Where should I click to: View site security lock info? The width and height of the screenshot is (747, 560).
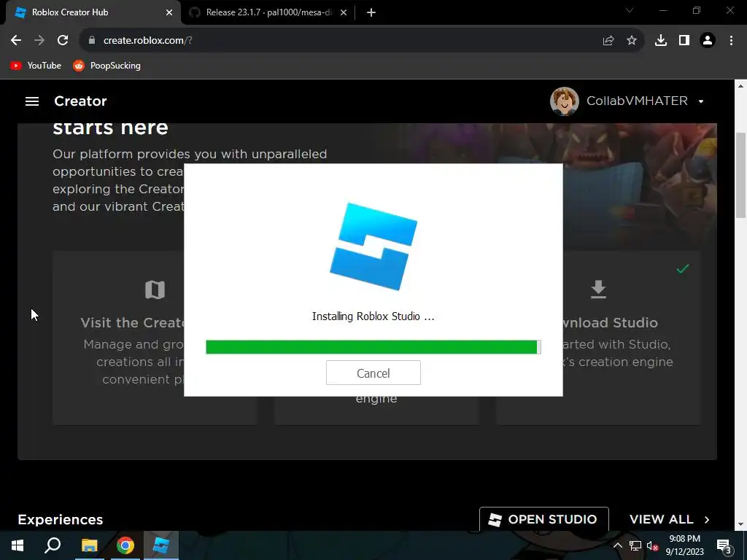pos(92,41)
